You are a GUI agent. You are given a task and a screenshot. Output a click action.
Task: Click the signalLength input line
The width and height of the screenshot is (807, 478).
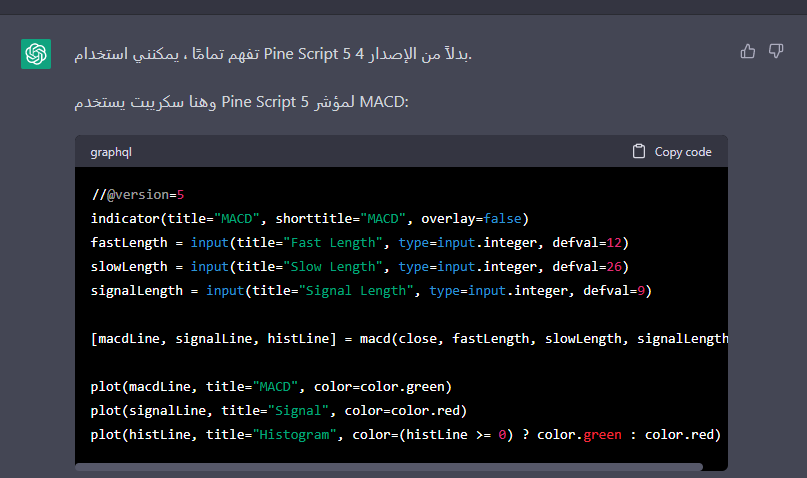coord(372,291)
